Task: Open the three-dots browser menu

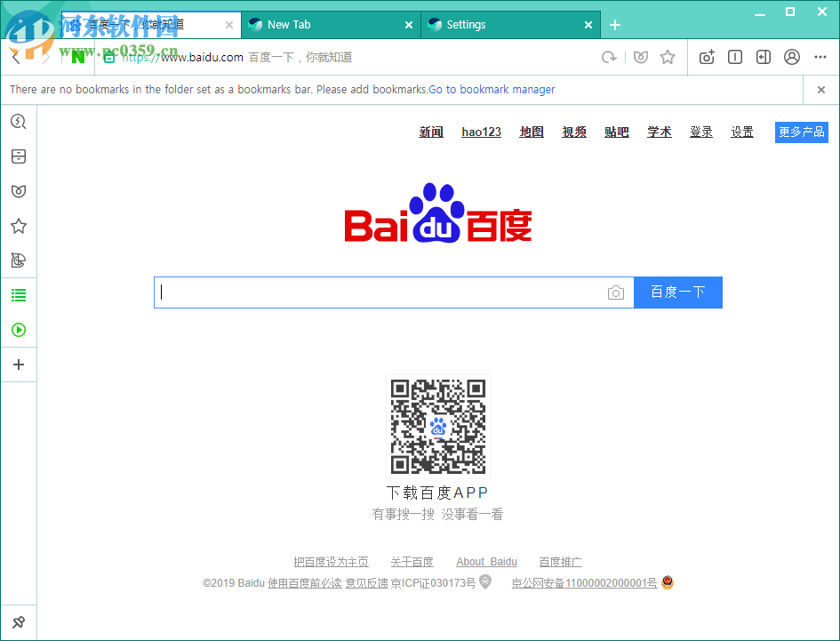Action: point(820,57)
